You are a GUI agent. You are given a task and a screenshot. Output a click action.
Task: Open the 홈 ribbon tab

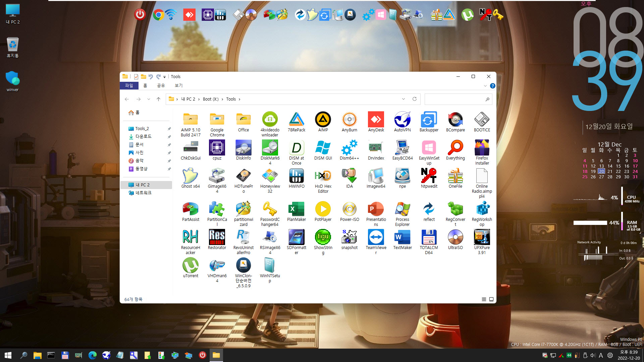[x=145, y=85]
